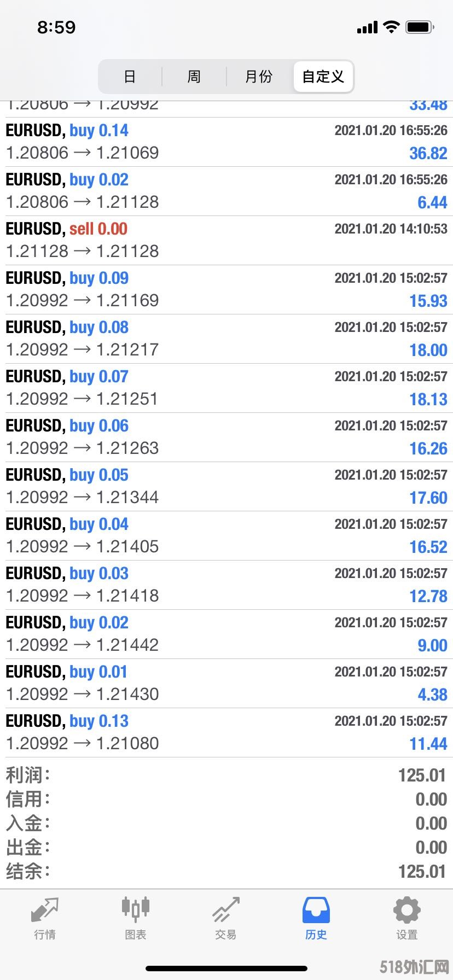Open the 行情 quotes tab icon

click(x=45, y=910)
